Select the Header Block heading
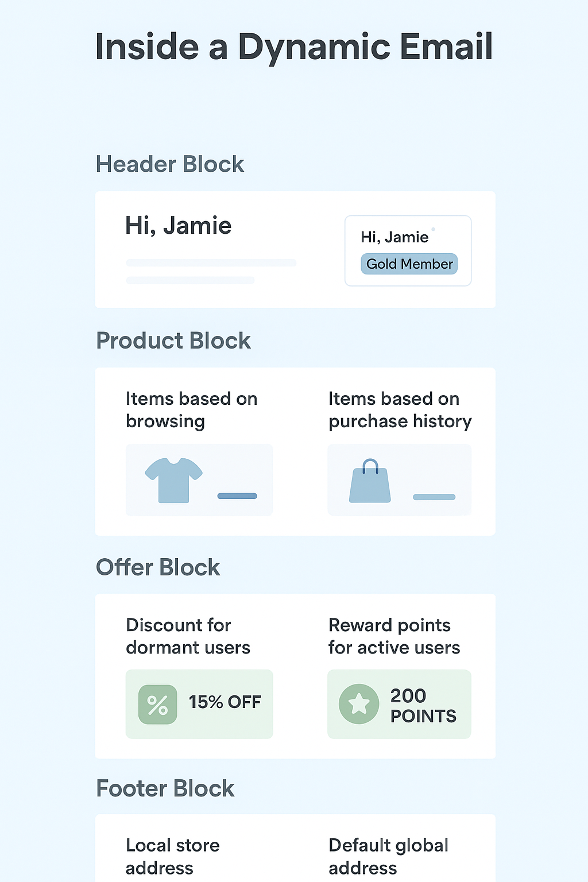588x882 pixels. [x=170, y=164]
